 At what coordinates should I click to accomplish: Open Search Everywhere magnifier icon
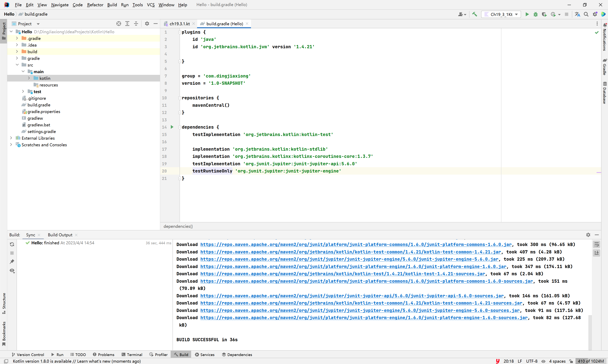pos(586,14)
